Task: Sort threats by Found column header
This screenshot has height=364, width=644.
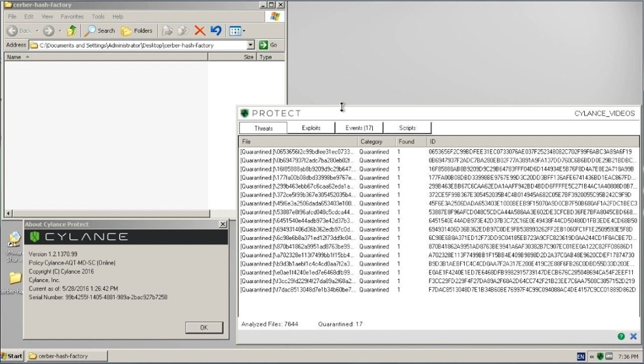Action: point(411,141)
